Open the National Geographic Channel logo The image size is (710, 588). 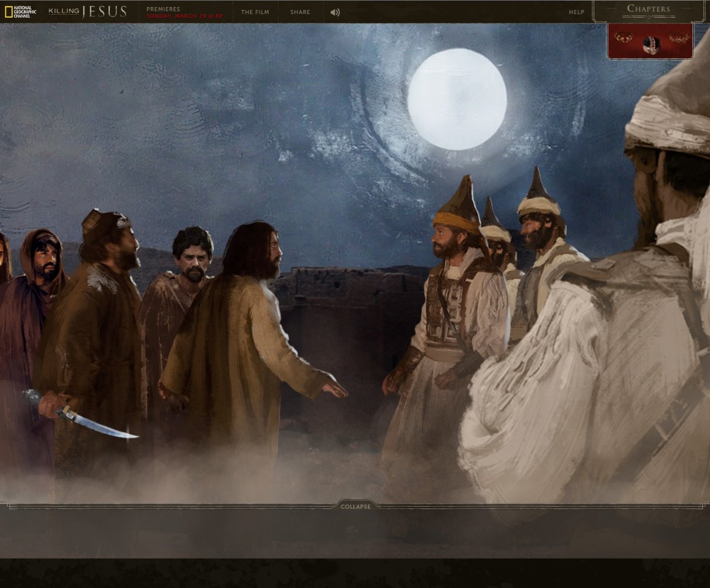click(20, 12)
